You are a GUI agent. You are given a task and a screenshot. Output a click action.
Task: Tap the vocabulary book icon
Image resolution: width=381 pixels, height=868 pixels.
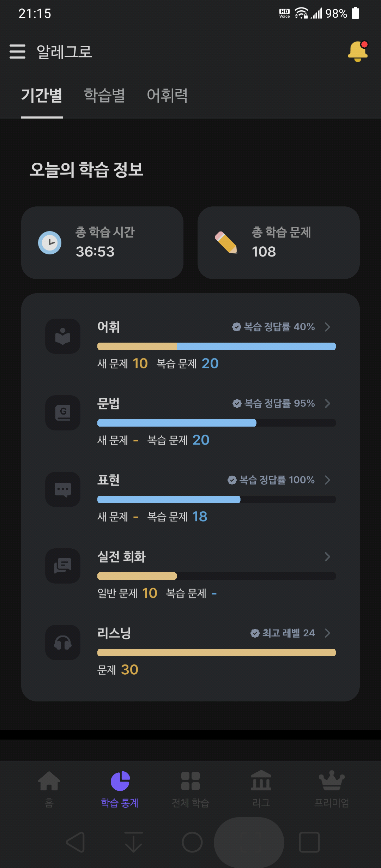[x=63, y=336]
